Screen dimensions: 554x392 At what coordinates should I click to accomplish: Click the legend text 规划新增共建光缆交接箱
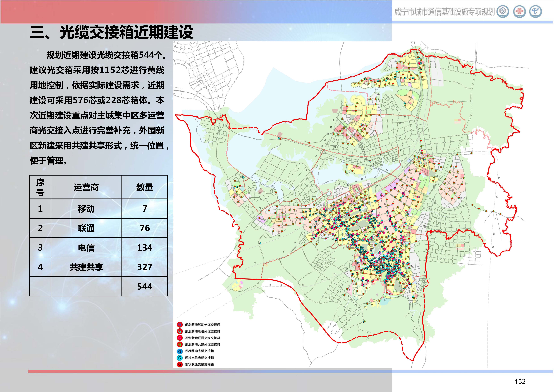[202, 344]
